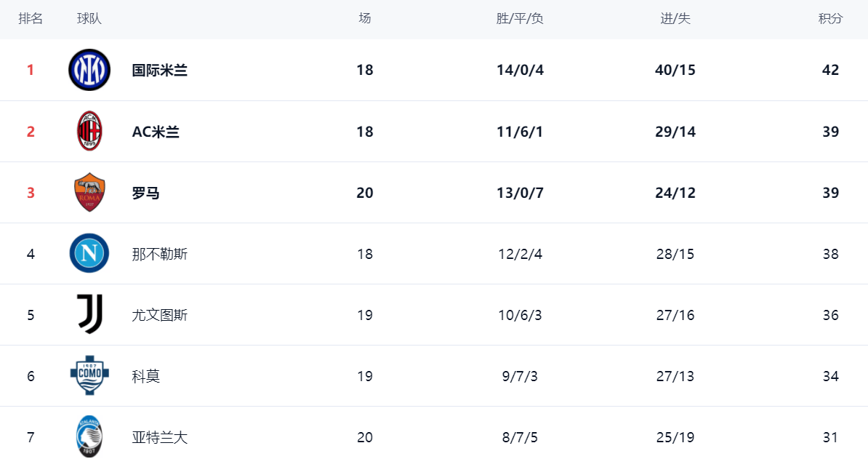Select the 科莫 team name

146,376
